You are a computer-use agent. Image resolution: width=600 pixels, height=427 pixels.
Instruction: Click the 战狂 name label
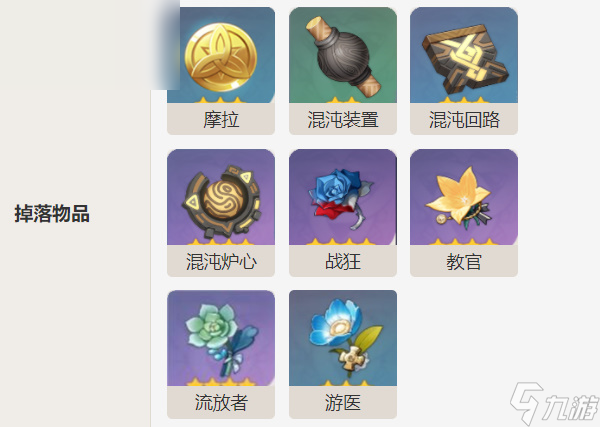[343, 262]
